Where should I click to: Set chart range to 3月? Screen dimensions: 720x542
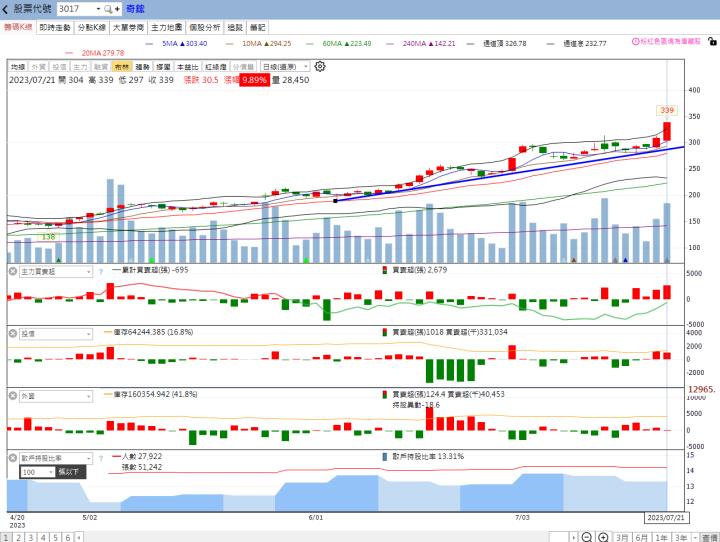pos(622,537)
